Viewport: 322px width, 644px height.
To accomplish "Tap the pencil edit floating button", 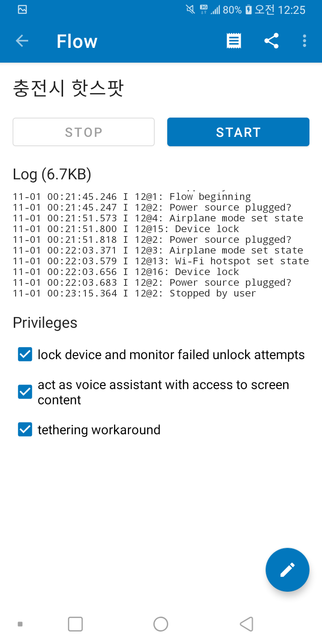I will click(x=287, y=570).
